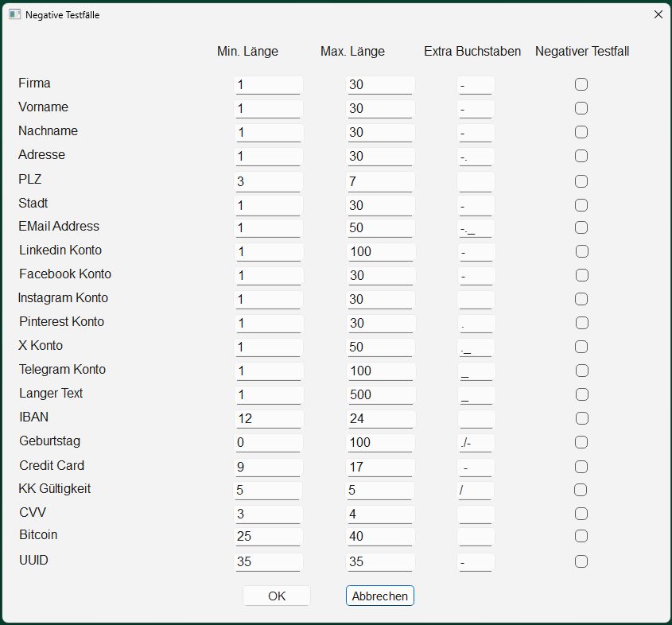Edit the Firma minimum length field

coord(268,85)
